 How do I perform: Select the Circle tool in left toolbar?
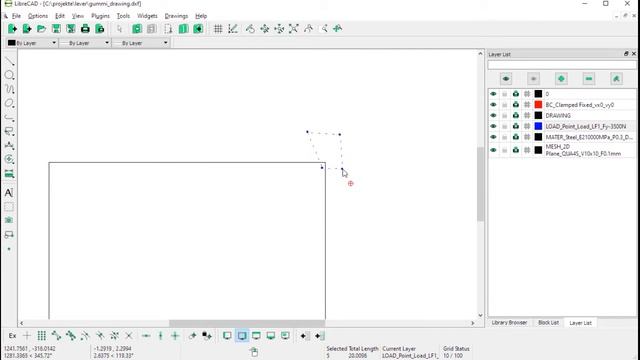[x=9, y=76]
